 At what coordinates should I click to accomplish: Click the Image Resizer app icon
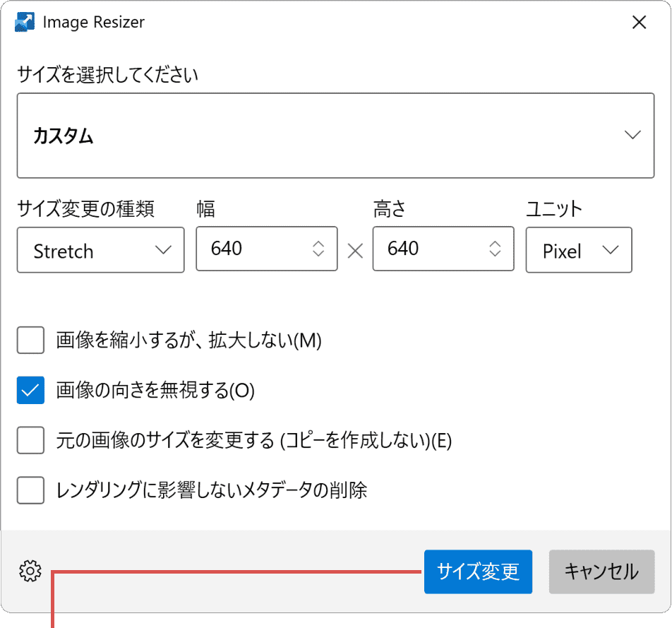pyautogui.click(x=25, y=22)
